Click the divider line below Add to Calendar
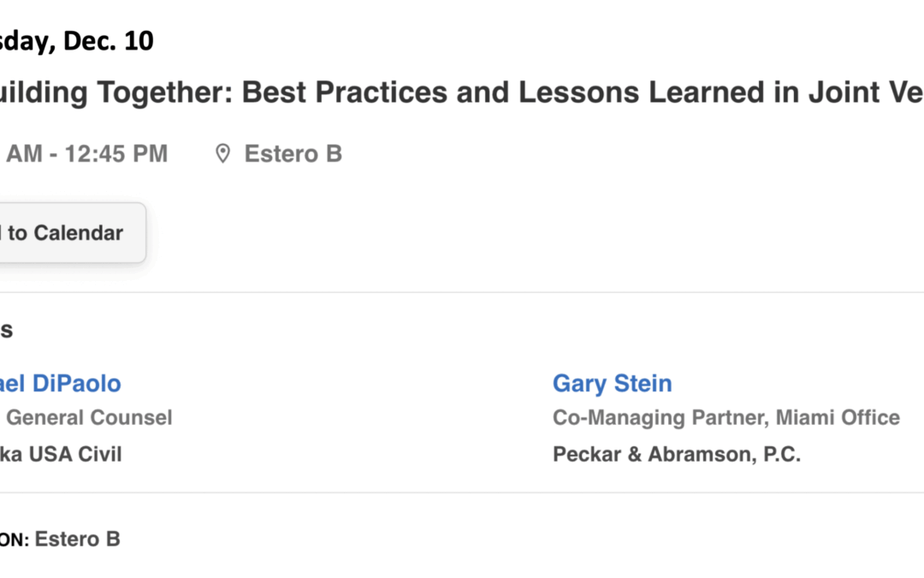Viewport: 924px width, 578px height. [x=462, y=293]
